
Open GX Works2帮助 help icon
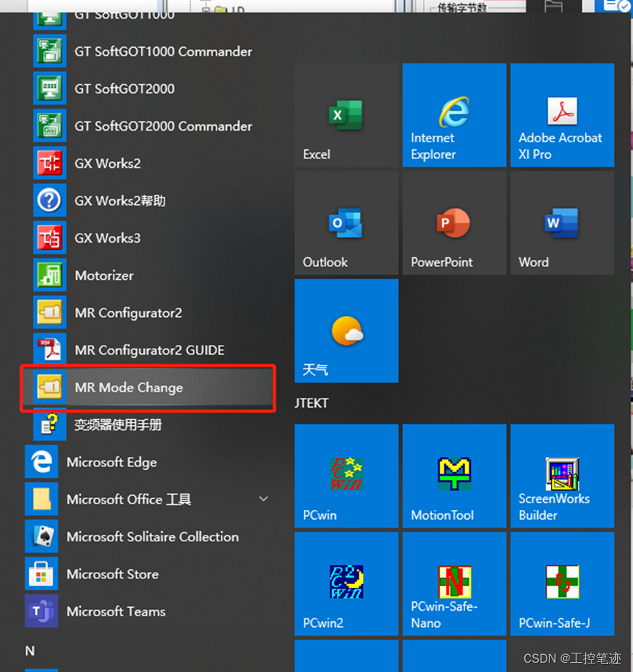(50, 200)
